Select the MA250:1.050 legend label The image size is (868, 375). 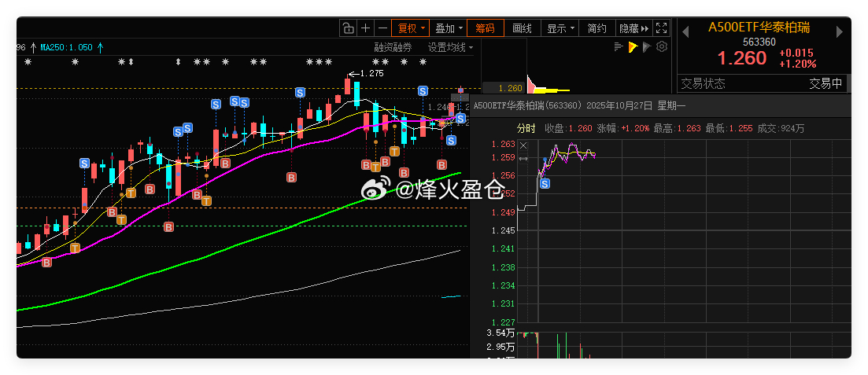66,48
